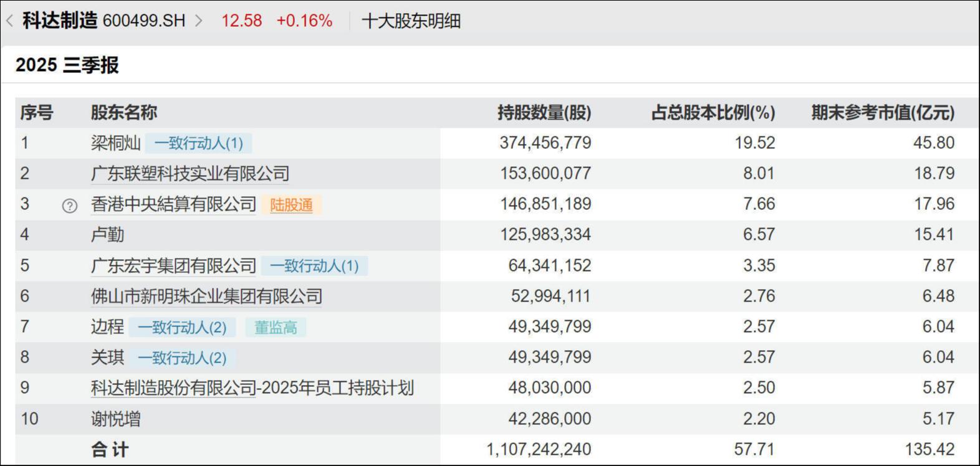Click market value 17.96
Image resolution: width=980 pixels, height=466 pixels.
click(x=934, y=204)
